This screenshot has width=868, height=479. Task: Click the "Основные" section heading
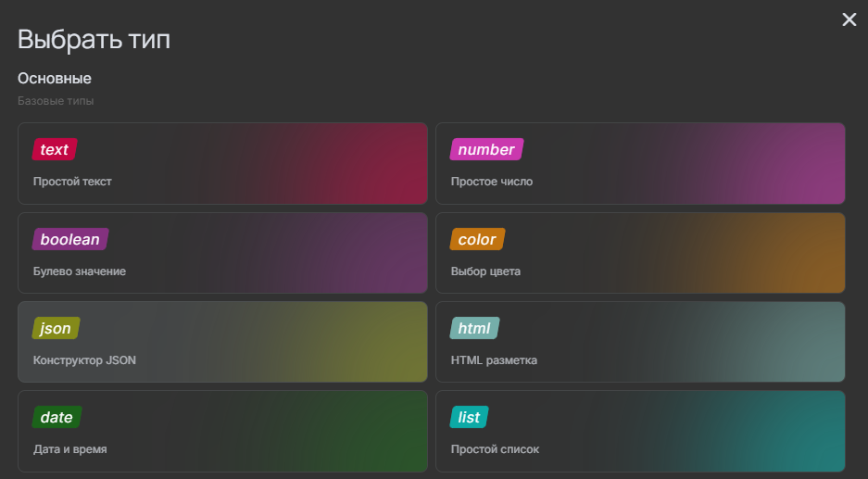(x=55, y=79)
